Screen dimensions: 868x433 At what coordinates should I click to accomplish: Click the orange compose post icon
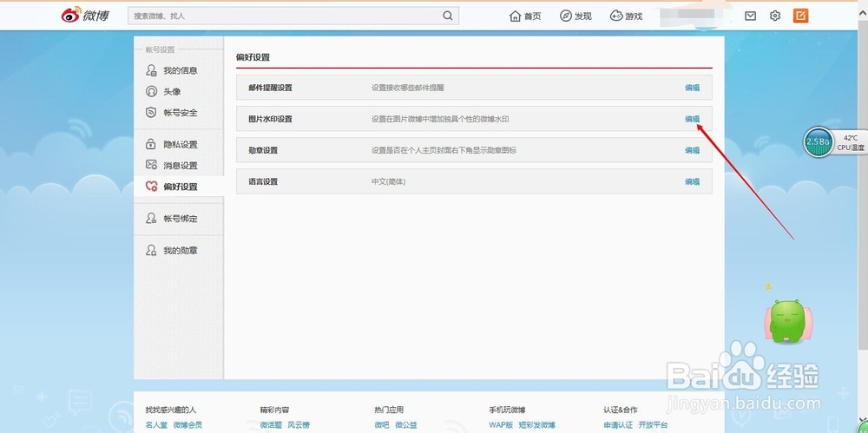(x=800, y=16)
